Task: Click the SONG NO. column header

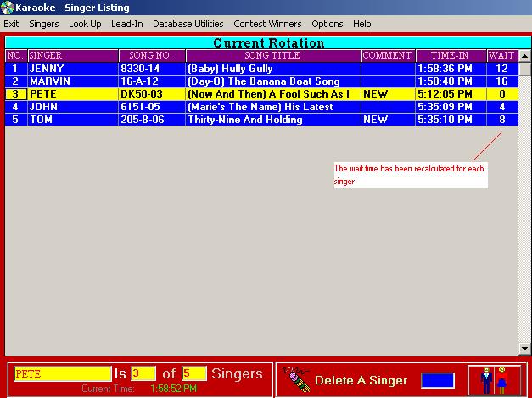Action: tap(151, 56)
